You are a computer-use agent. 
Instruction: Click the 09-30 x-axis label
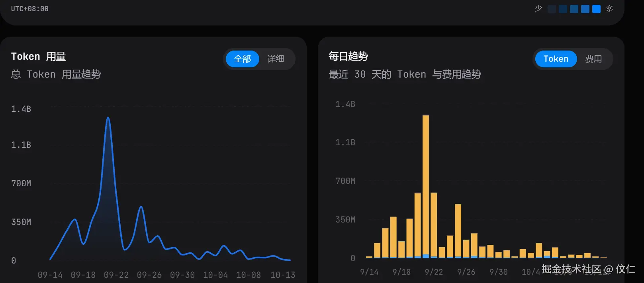pyautogui.click(x=182, y=275)
